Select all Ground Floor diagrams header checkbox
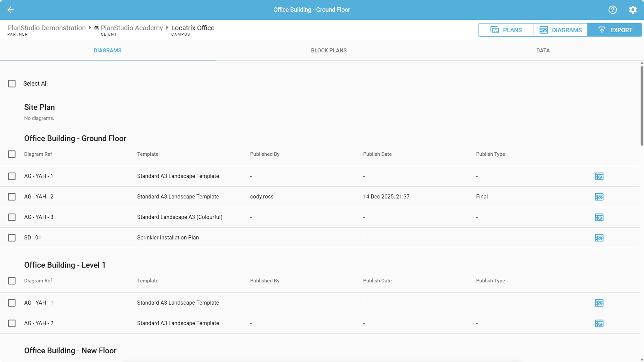This screenshot has width=644, height=362. click(x=12, y=154)
